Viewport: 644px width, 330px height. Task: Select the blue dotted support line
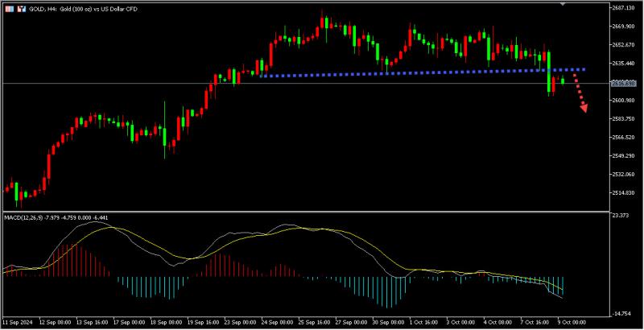[423, 72]
